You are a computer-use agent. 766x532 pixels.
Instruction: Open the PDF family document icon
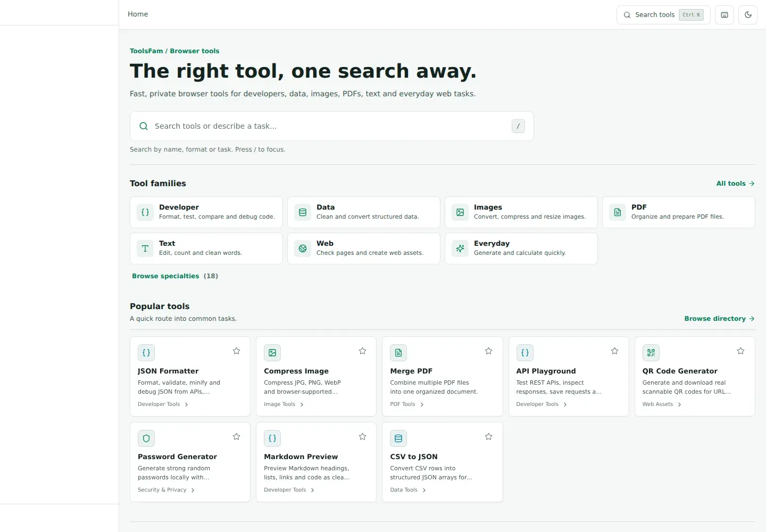[618, 212]
